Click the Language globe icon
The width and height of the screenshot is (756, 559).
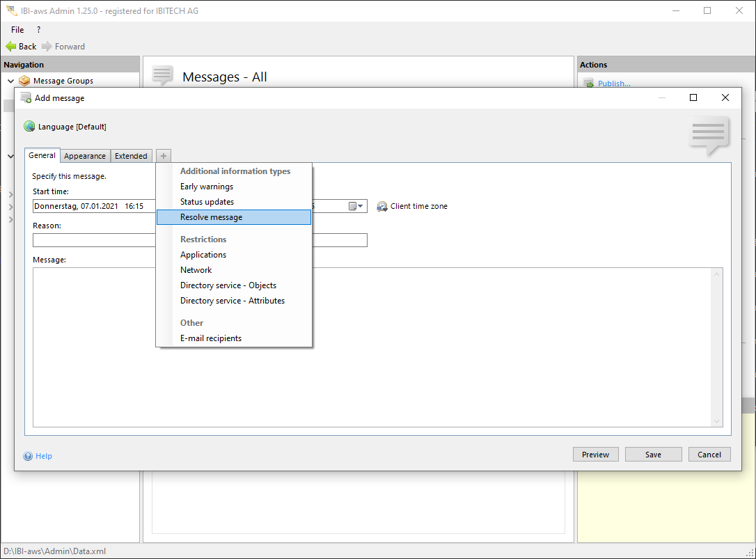click(29, 127)
